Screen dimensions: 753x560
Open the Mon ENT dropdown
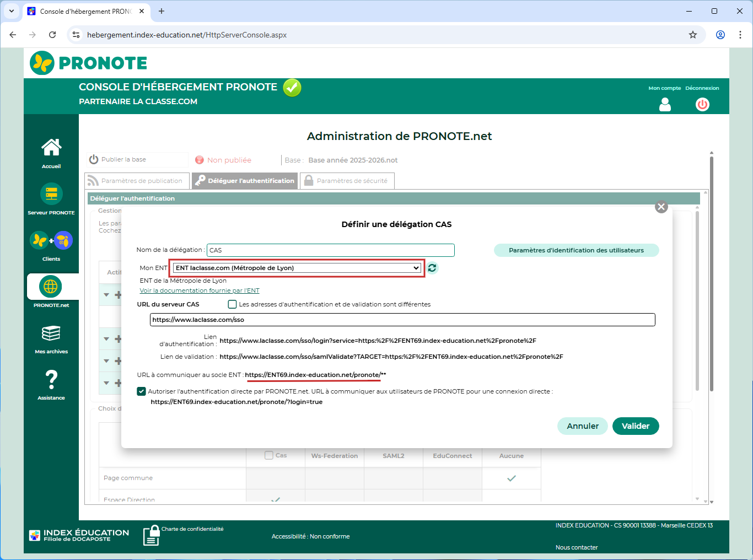(x=297, y=268)
